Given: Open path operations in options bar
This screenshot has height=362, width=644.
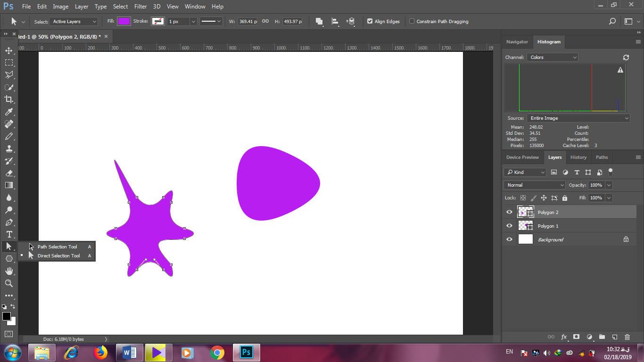Looking at the screenshot, I should (x=319, y=21).
